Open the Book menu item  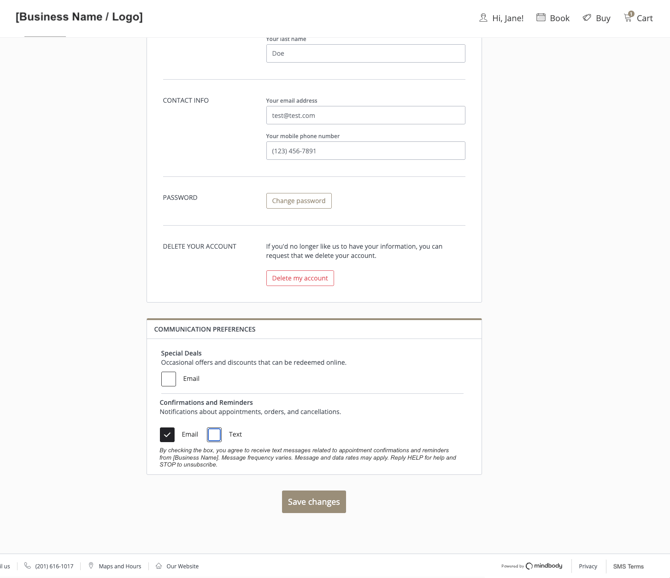553,18
